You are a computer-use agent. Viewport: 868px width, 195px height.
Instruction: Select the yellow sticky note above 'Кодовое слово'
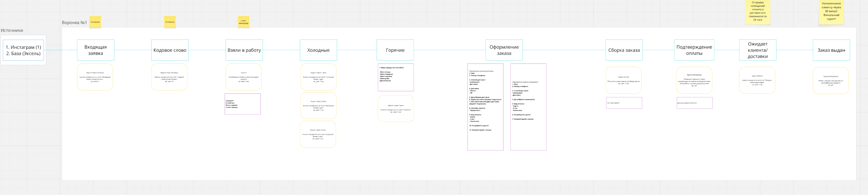coord(170,22)
